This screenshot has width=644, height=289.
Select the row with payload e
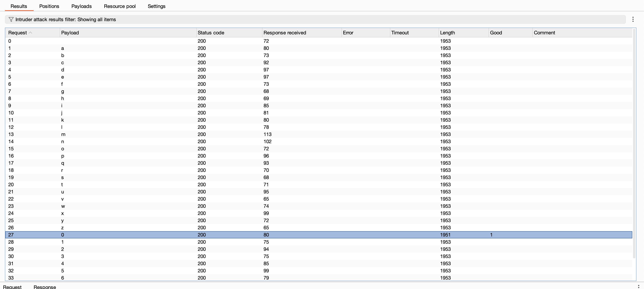click(319, 77)
